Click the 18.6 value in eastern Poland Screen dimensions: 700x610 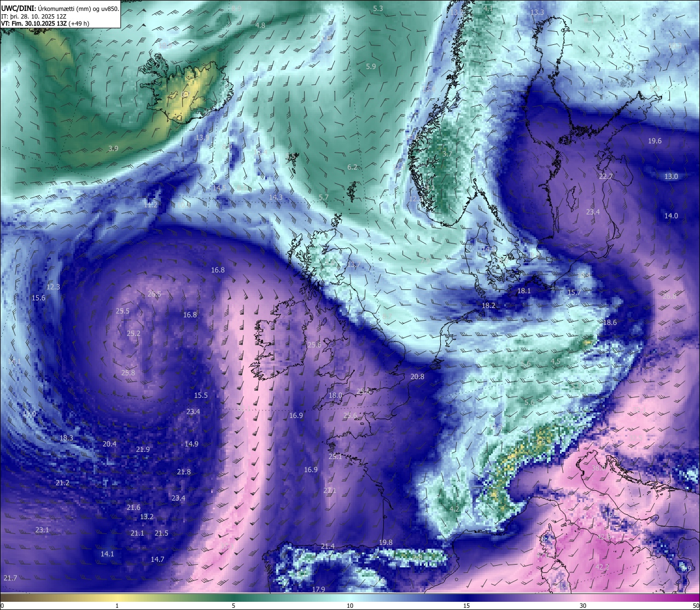(x=610, y=323)
